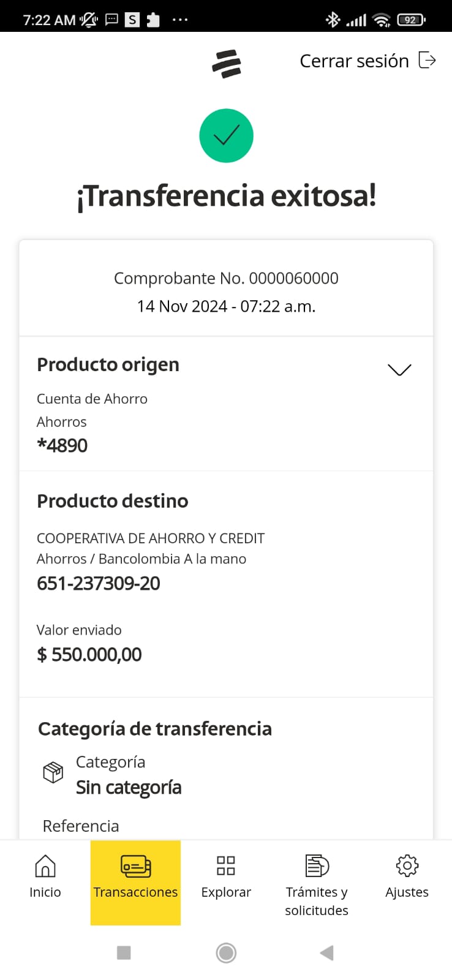Open Inicio home icon

45,866
